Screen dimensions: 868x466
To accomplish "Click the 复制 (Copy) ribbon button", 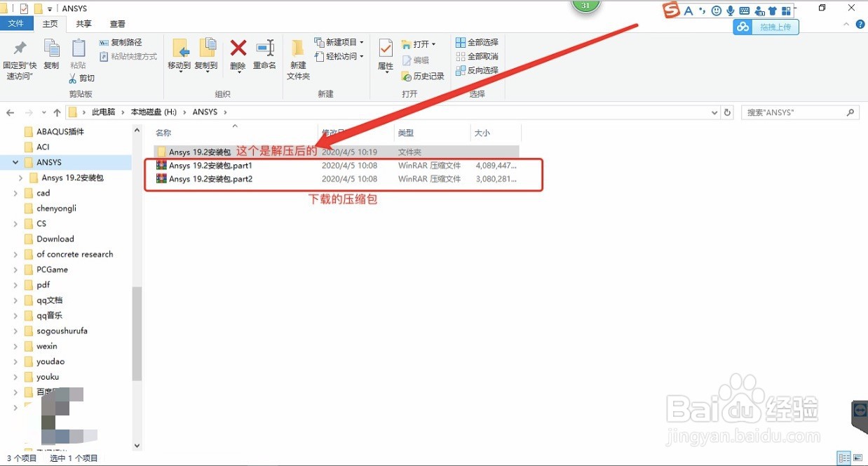I will coord(51,54).
